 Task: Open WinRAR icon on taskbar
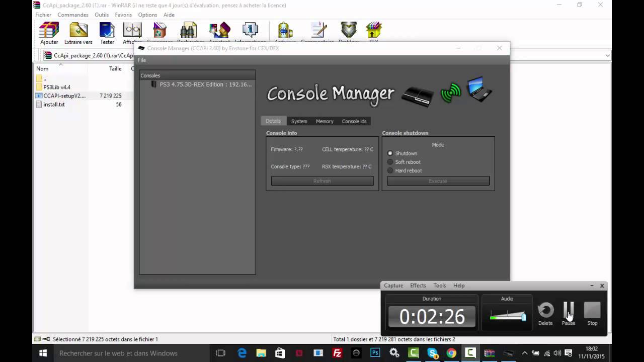[489, 353]
